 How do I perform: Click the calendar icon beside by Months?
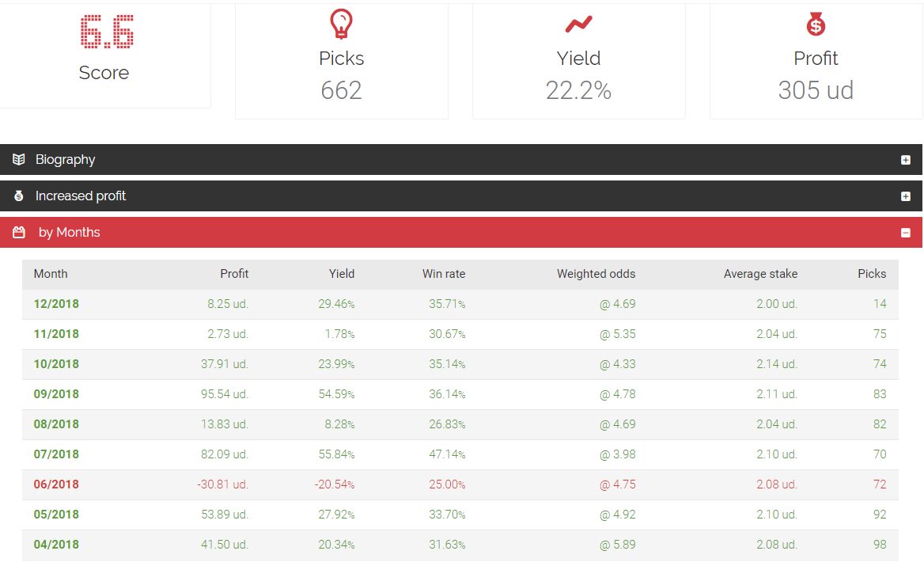click(x=19, y=232)
